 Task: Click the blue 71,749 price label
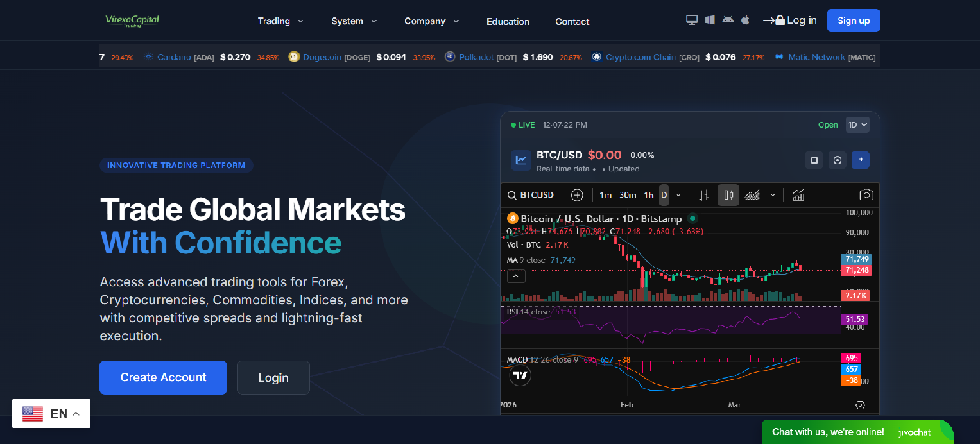click(857, 259)
